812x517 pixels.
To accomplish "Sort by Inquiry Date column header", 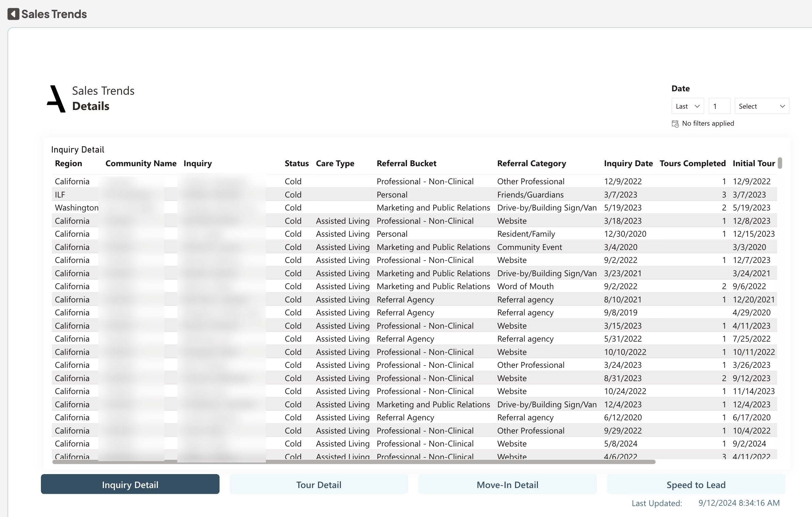I will point(628,163).
